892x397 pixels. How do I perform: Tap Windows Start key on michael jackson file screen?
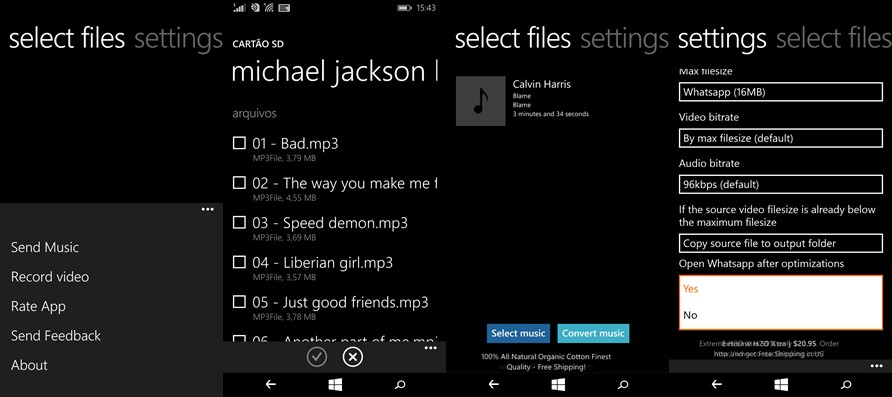335,384
